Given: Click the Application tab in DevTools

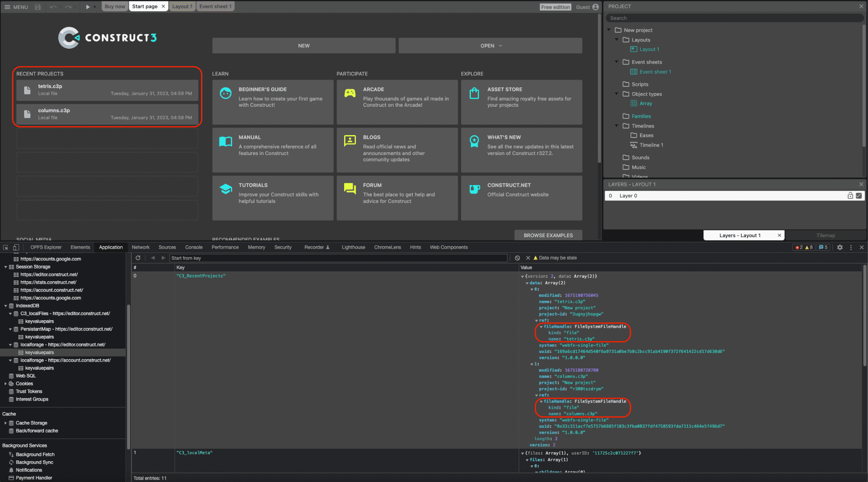Looking at the screenshot, I should [x=111, y=247].
